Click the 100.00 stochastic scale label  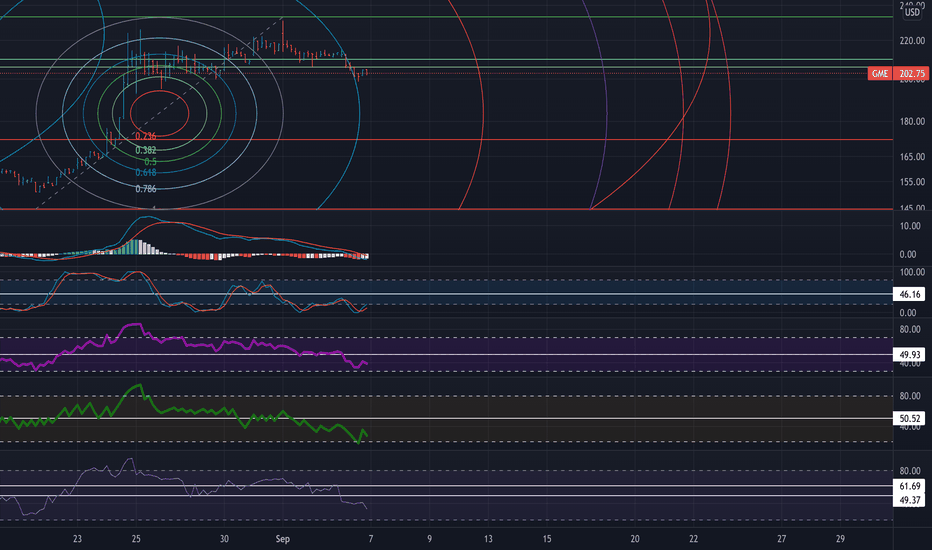pos(912,272)
